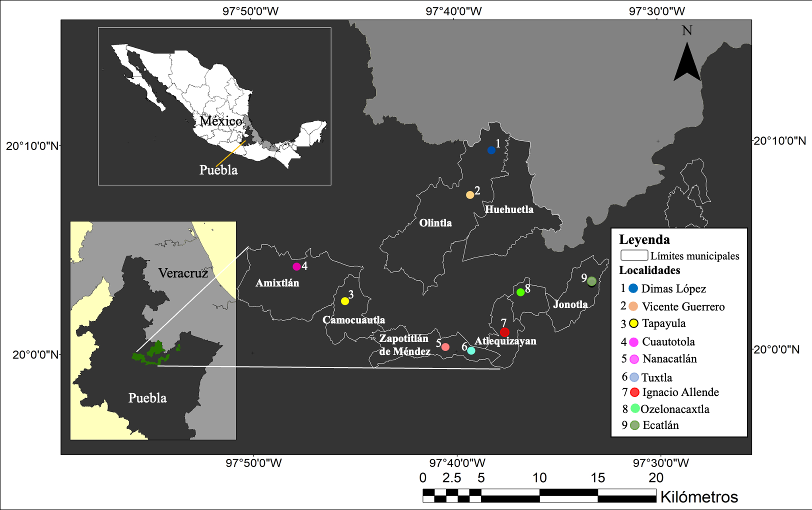
Task: Click the kilometer scale bar
Action: (539, 495)
